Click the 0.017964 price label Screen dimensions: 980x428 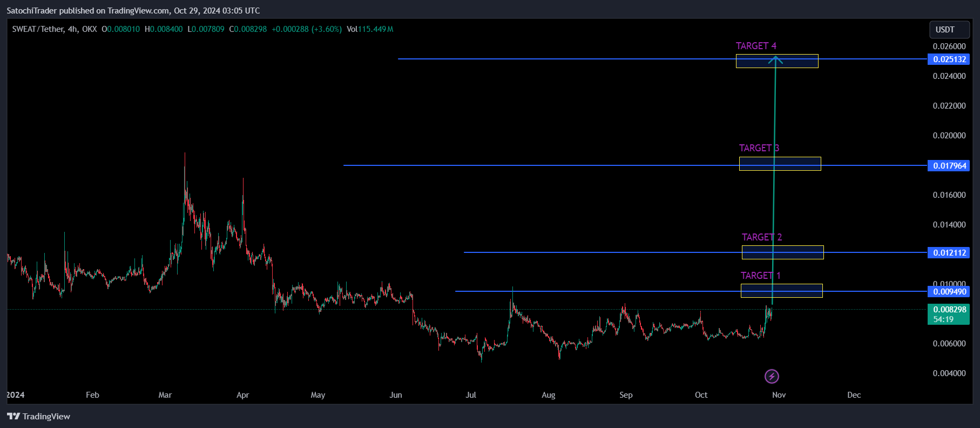[x=949, y=166]
